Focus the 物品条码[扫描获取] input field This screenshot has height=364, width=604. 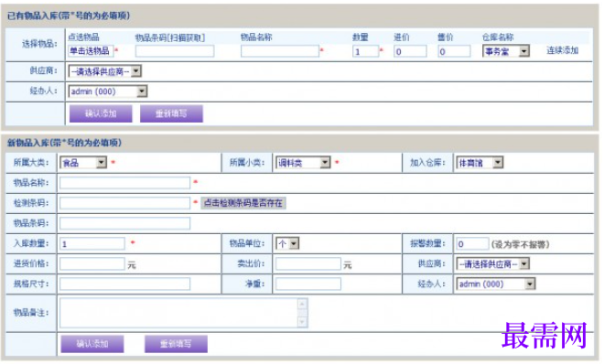tap(175, 51)
